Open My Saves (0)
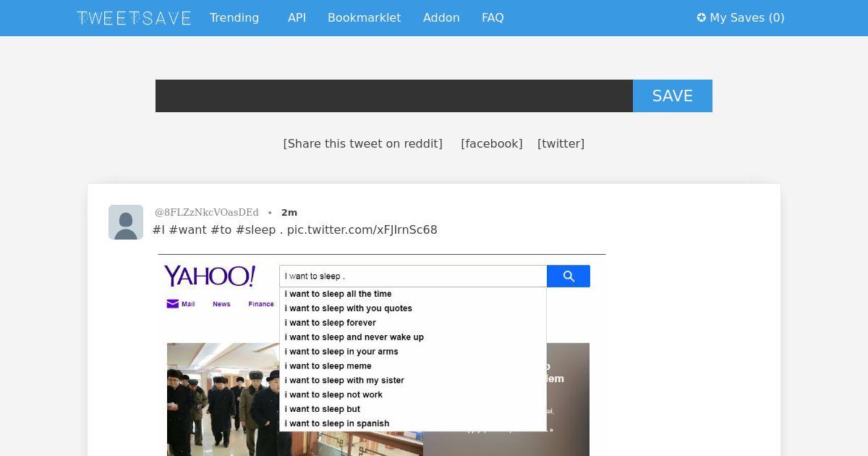 click(x=741, y=18)
